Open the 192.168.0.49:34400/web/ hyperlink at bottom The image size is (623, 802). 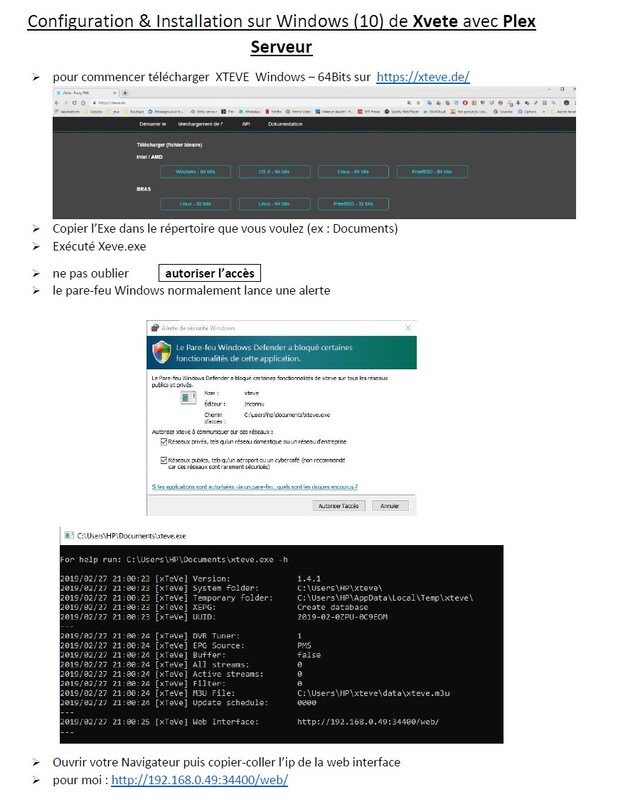pos(199,779)
